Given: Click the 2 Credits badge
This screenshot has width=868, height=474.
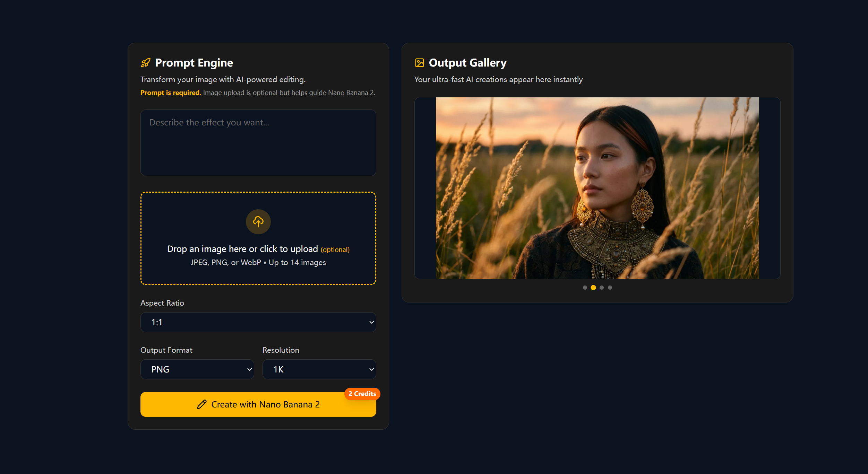Looking at the screenshot, I should [362, 394].
